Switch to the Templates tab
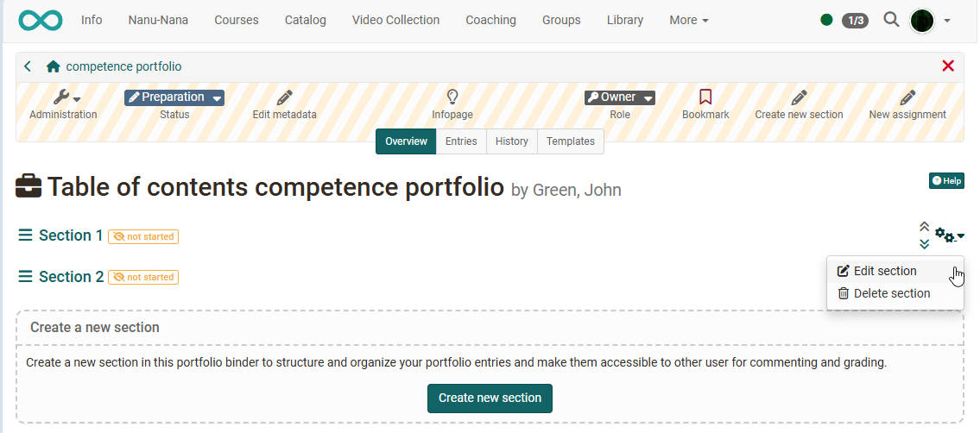980x433 pixels. (570, 141)
